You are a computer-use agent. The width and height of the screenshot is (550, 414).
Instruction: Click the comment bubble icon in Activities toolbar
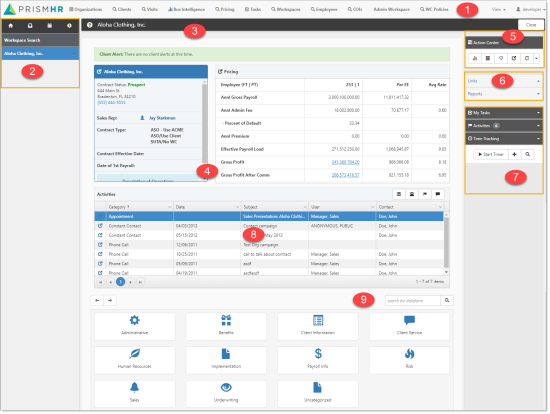[438, 194]
